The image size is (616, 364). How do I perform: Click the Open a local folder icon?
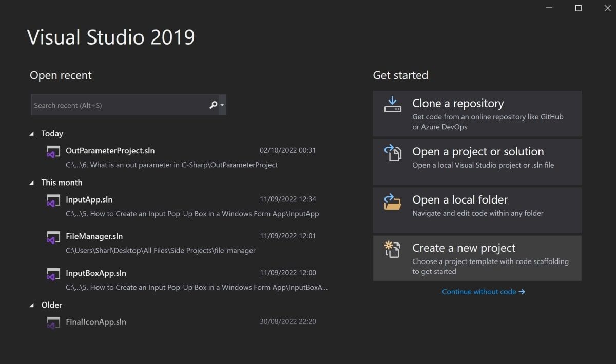(393, 201)
